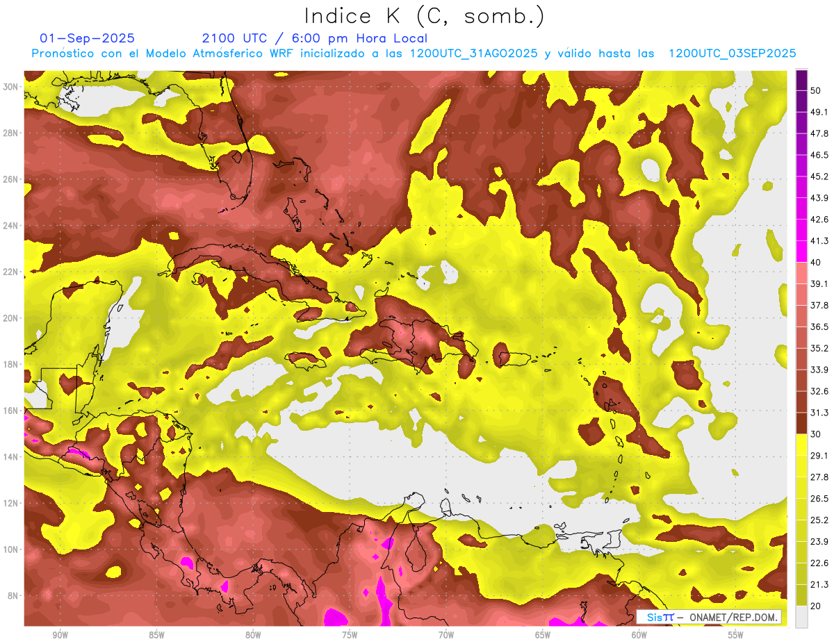Click the 70W longitude axis label

pyautogui.click(x=446, y=635)
